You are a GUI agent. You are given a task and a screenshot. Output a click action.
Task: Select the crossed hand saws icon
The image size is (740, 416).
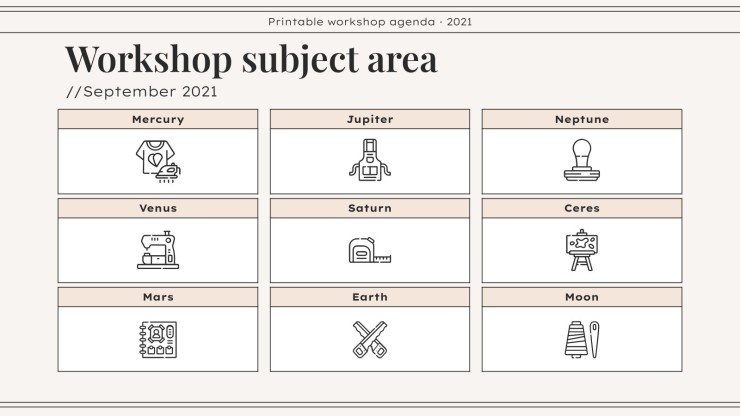[x=369, y=339]
